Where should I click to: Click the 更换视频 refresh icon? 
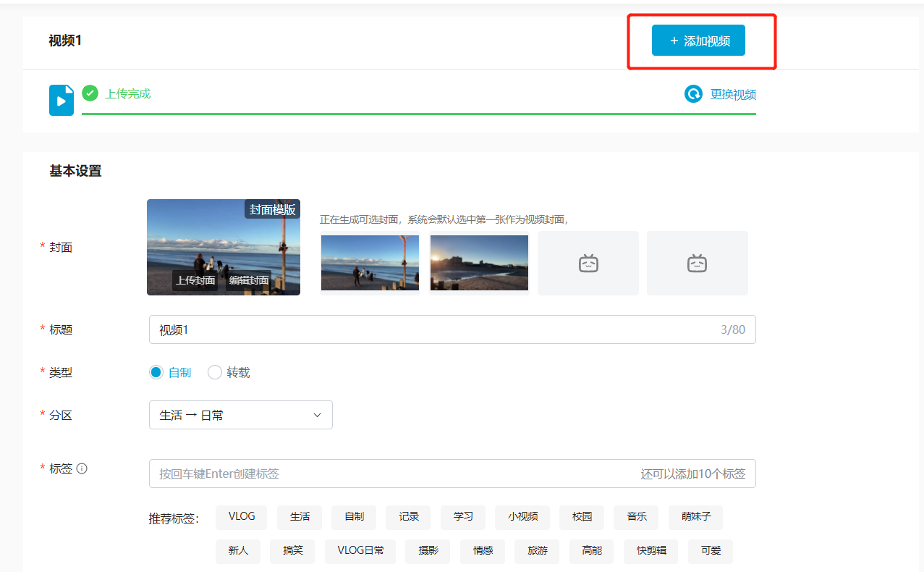point(693,94)
